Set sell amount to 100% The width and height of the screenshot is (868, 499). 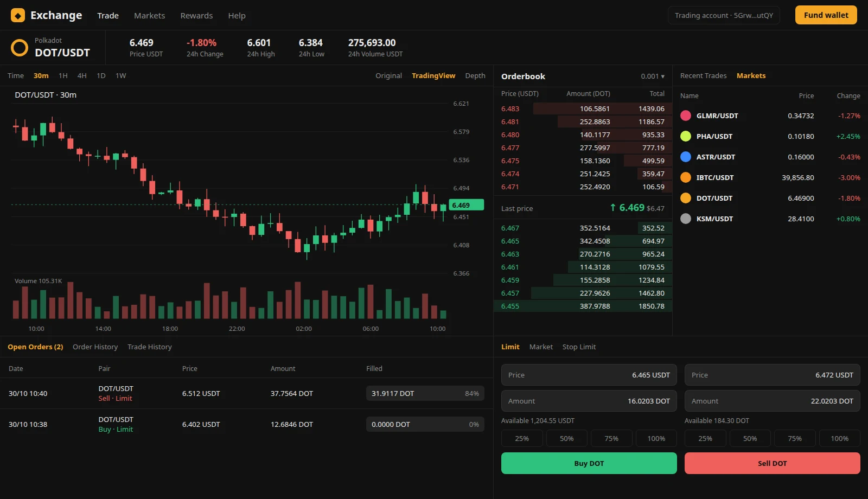pos(839,438)
